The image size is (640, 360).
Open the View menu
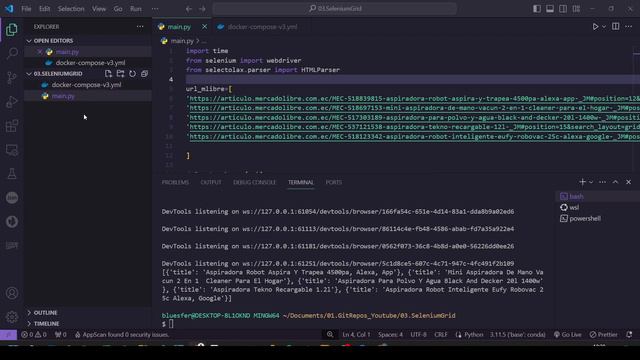coord(99,9)
